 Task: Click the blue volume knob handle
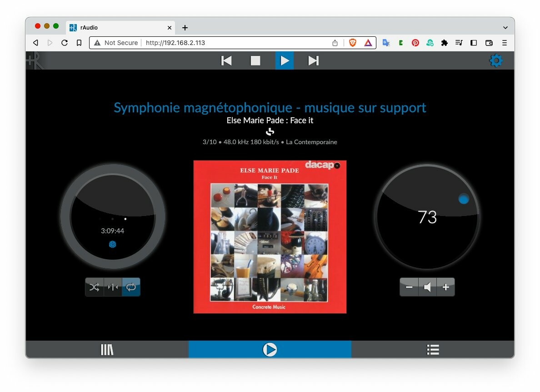tap(463, 199)
